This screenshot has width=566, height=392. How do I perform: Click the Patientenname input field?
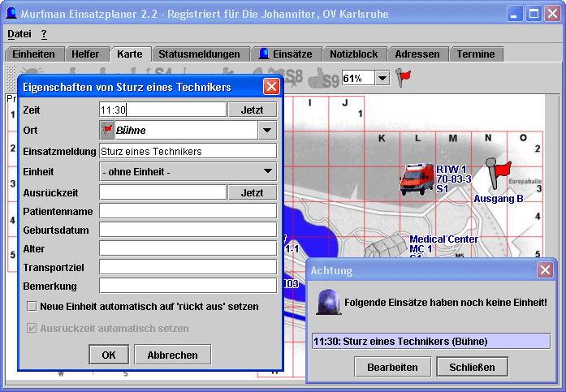[x=188, y=211]
